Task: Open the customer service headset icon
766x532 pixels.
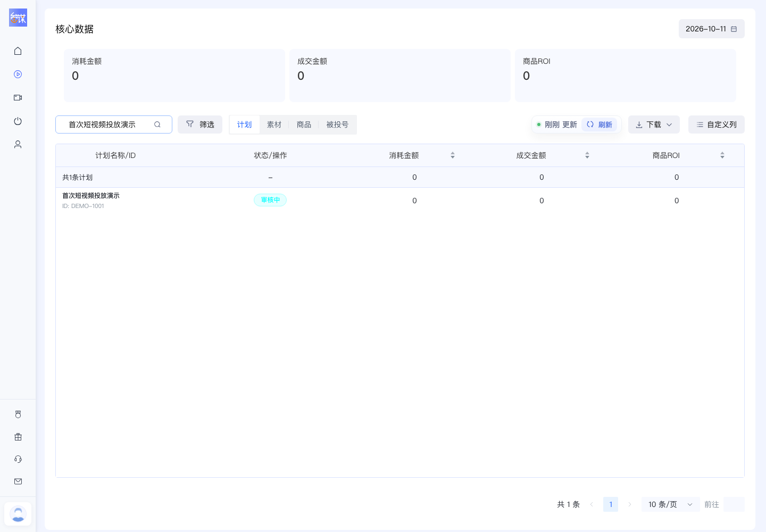Action: tap(18, 459)
